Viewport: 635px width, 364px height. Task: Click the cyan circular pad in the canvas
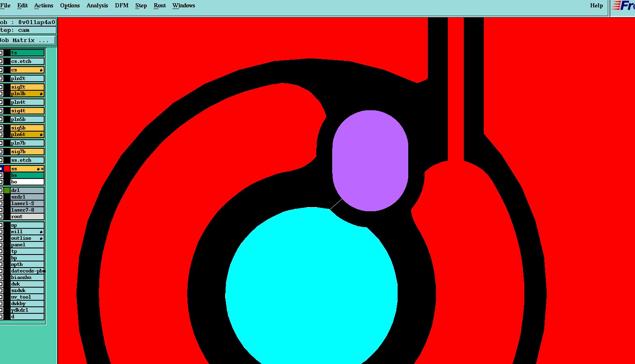click(311, 286)
